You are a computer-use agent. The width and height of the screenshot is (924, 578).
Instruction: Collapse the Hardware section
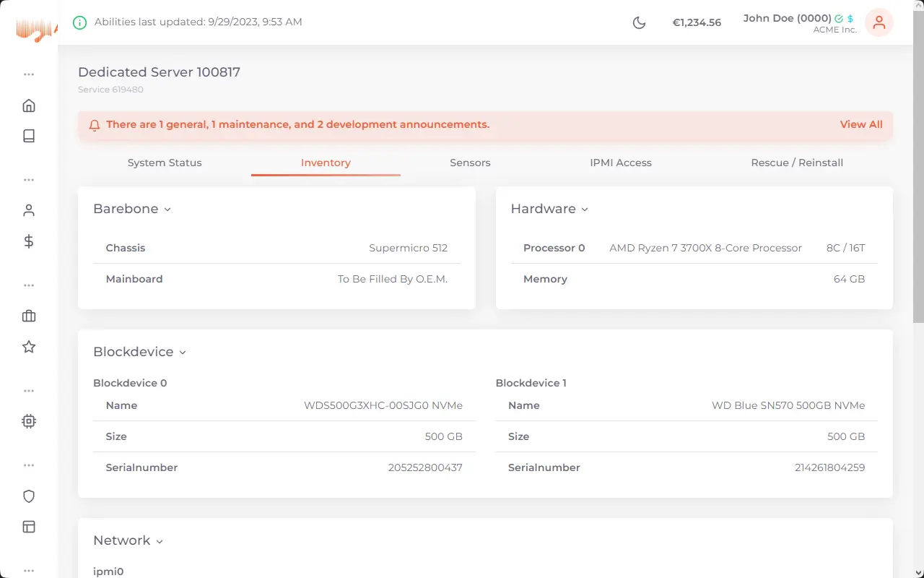[x=549, y=209]
